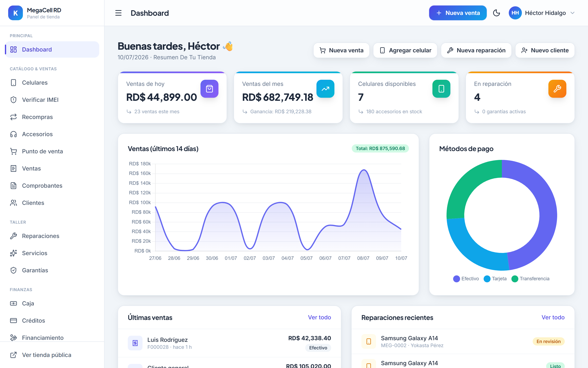Click the Efectivo badge on Luis Rodríguez sale
Screen dimensions: 588x368
[318, 348]
